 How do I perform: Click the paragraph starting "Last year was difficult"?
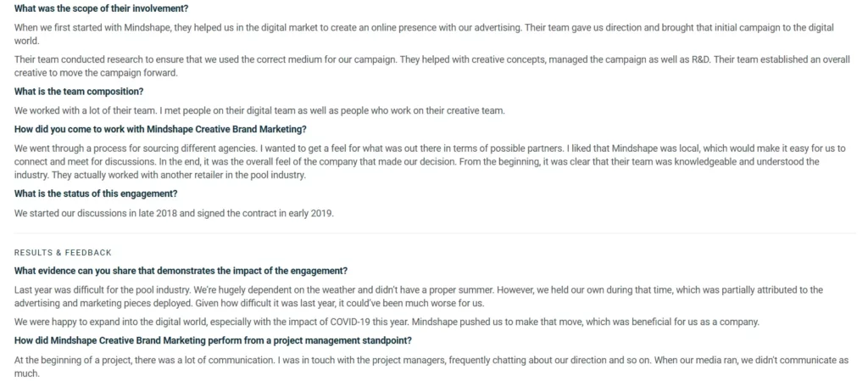click(x=419, y=296)
